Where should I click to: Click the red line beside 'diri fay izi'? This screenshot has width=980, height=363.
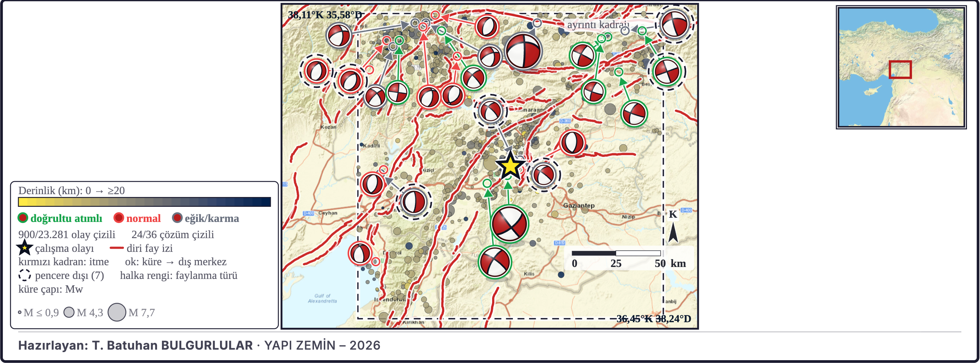point(117,248)
